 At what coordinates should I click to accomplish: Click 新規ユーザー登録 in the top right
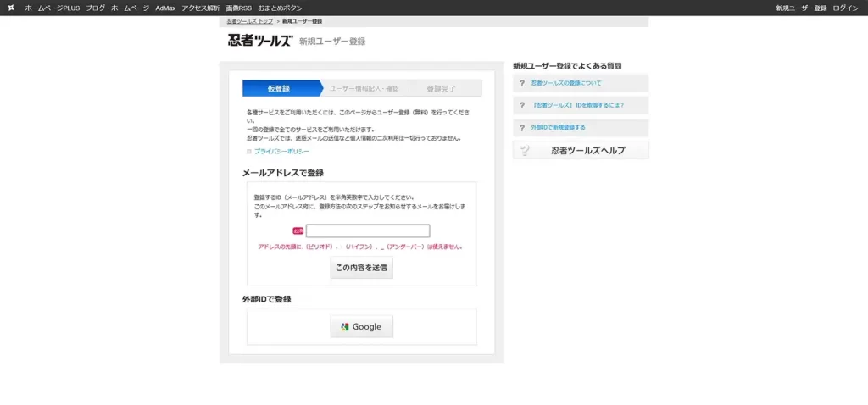(x=801, y=8)
